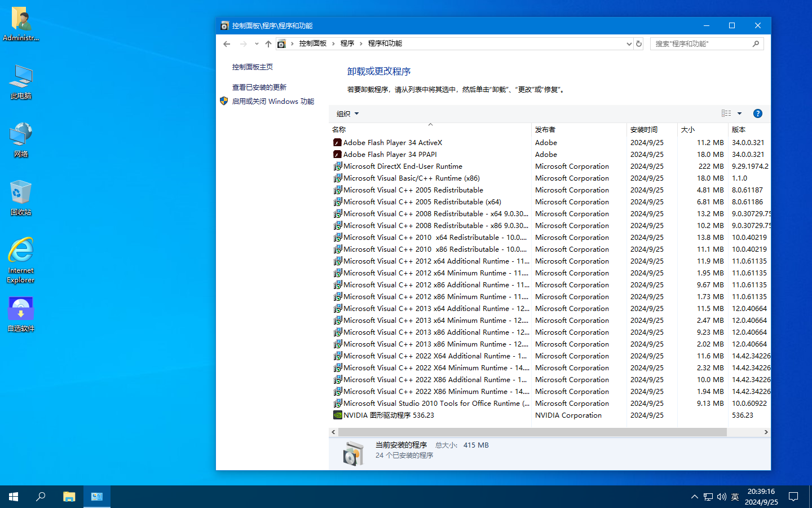
Task: Open the 回收站 recycle bin icon
Action: 21,198
